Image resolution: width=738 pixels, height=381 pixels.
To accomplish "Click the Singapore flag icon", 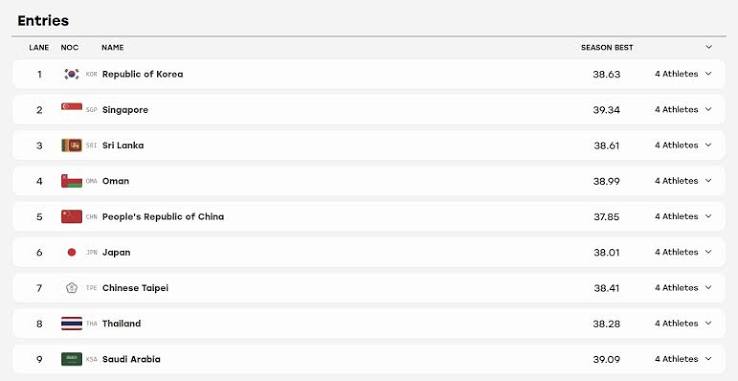I will point(72,106).
